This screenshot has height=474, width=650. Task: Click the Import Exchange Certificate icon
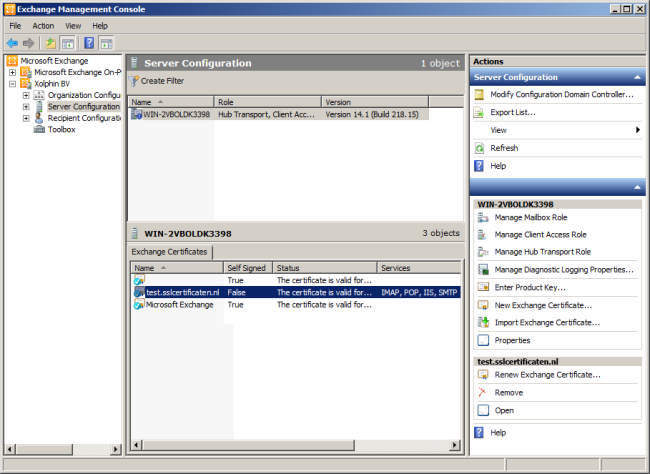click(x=483, y=322)
